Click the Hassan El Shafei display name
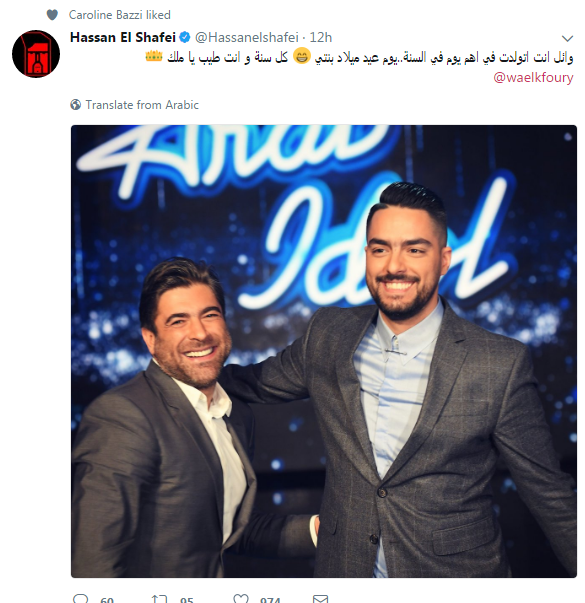The height and width of the screenshot is (603, 585). [123, 37]
